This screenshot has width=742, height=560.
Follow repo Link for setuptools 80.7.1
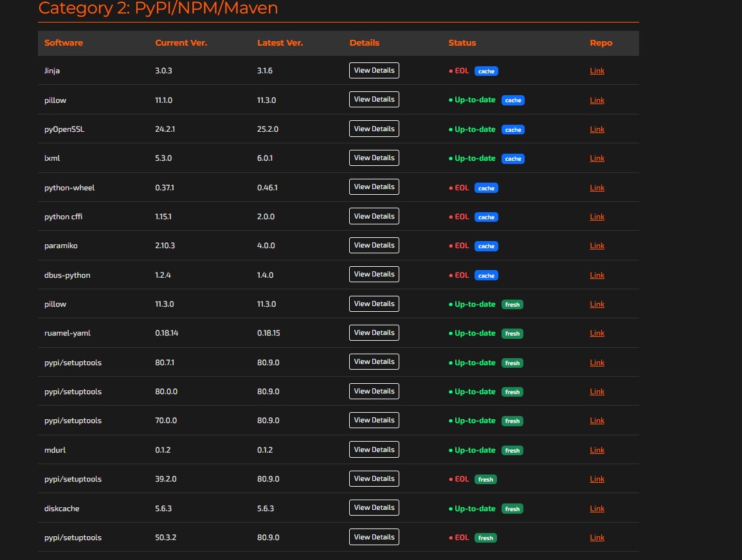click(x=597, y=363)
